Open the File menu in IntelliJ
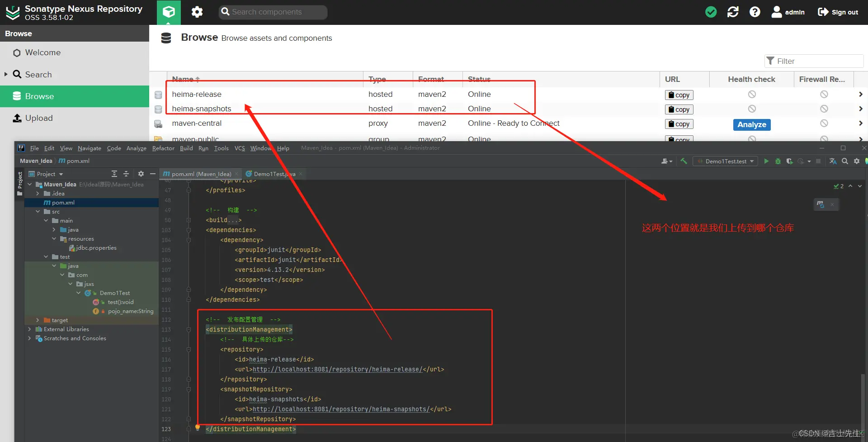 (34, 148)
